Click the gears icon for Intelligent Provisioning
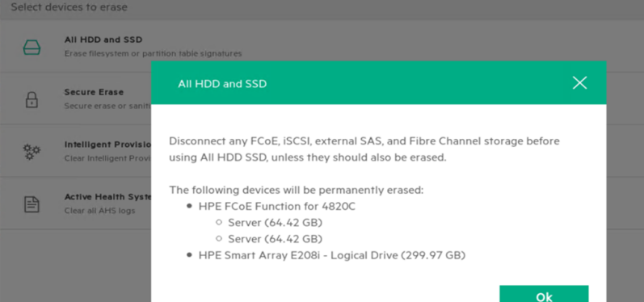 pos(32,152)
